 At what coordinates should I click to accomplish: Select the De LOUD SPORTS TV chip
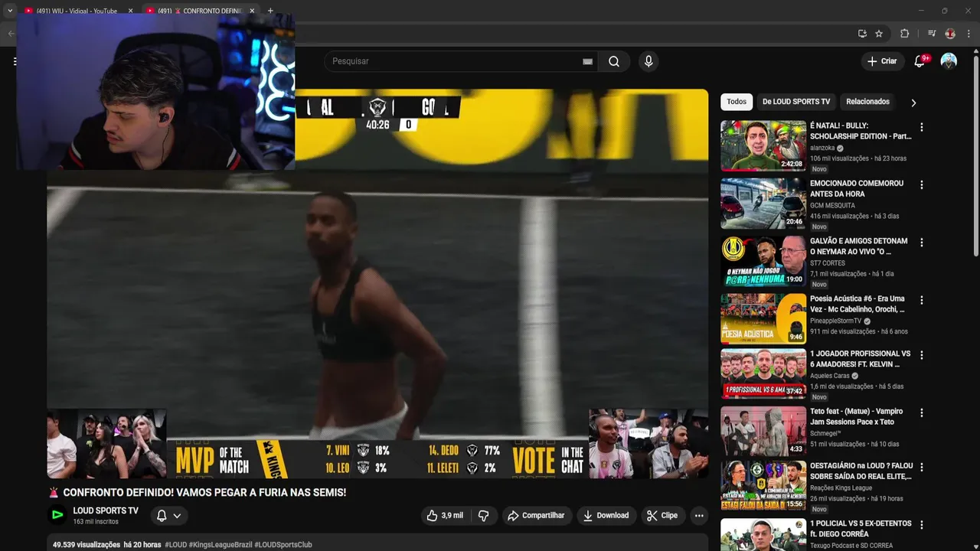[x=796, y=102]
